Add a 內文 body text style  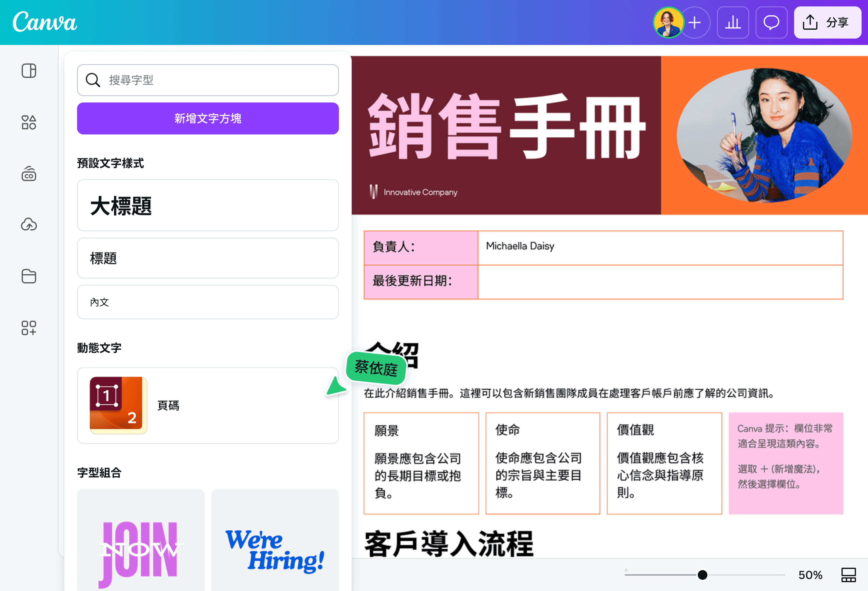208,302
